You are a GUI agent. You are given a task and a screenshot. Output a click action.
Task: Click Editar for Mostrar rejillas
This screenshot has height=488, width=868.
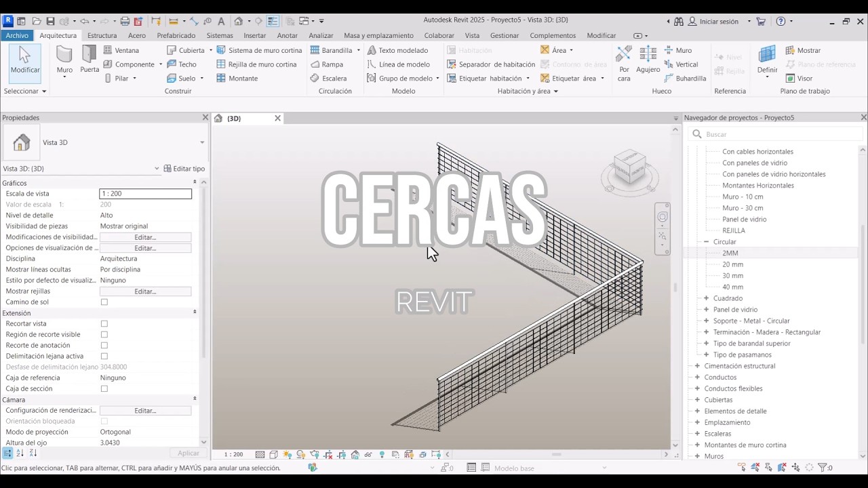[x=145, y=291]
